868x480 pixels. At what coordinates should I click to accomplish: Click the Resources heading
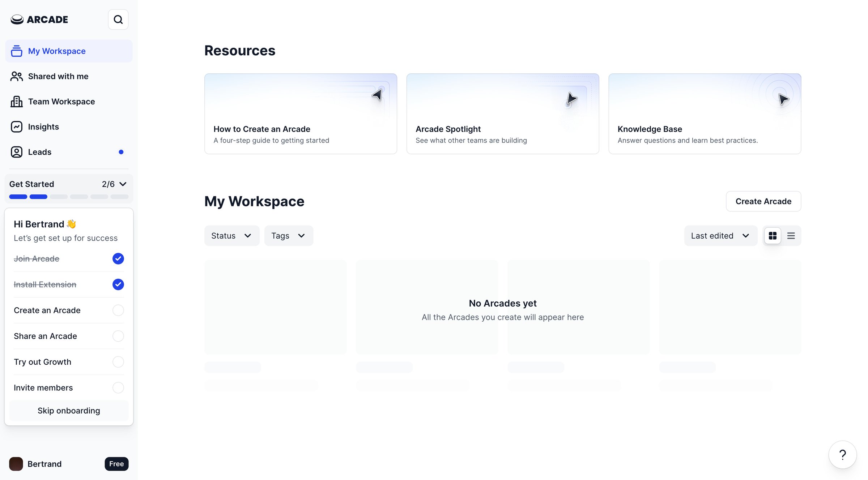point(240,51)
